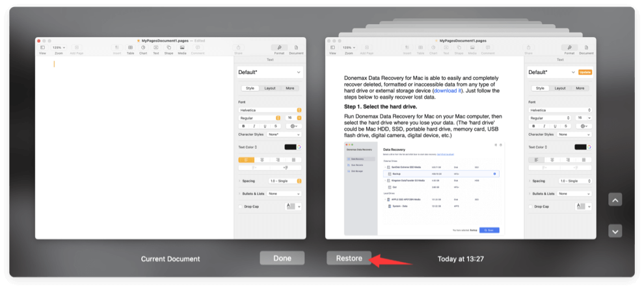Expand the Spacing section in current document sidebar
This screenshot has height=288, width=644.
point(240,181)
